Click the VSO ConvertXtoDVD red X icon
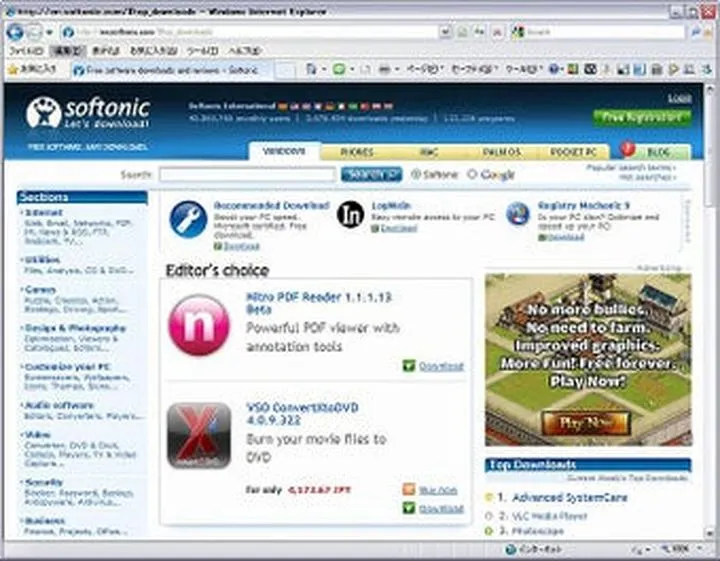The height and width of the screenshot is (561, 720). 199,436
